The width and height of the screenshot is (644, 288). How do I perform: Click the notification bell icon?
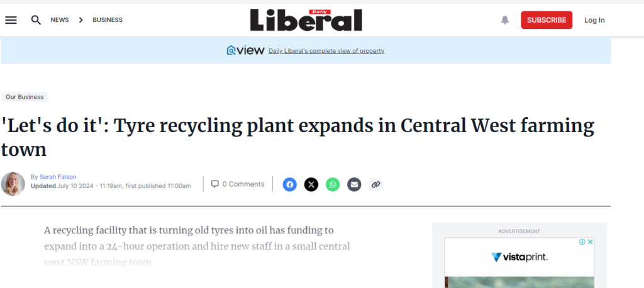(x=505, y=20)
